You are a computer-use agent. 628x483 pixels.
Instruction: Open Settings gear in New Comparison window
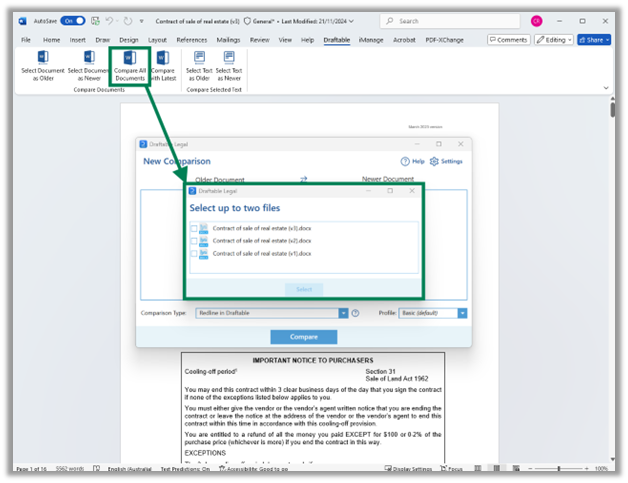coord(446,161)
